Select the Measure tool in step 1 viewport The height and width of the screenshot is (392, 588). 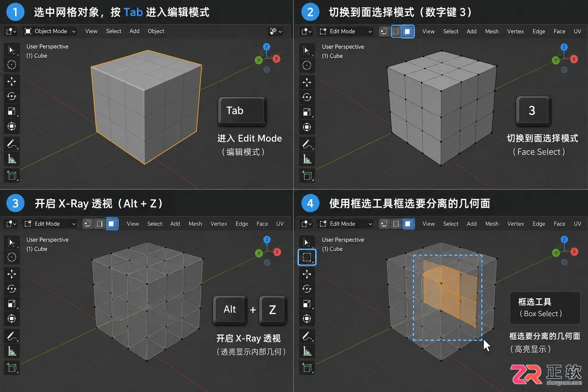click(x=12, y=158)
